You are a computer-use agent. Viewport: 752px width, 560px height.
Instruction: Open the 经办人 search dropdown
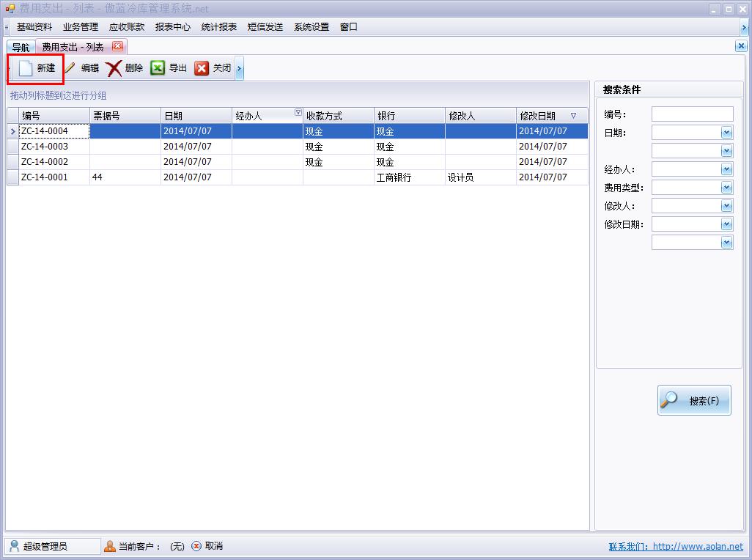point(726,169)
